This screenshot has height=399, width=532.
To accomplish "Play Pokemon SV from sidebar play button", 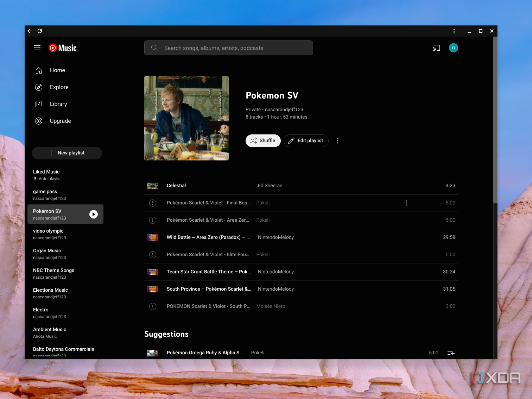I will click(x=94, y=214).
